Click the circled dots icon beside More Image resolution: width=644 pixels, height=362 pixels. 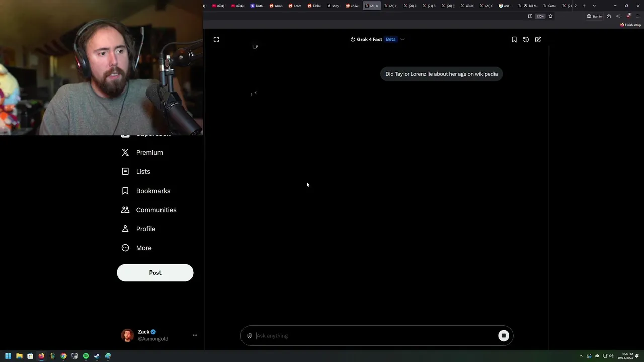(125, 248)
